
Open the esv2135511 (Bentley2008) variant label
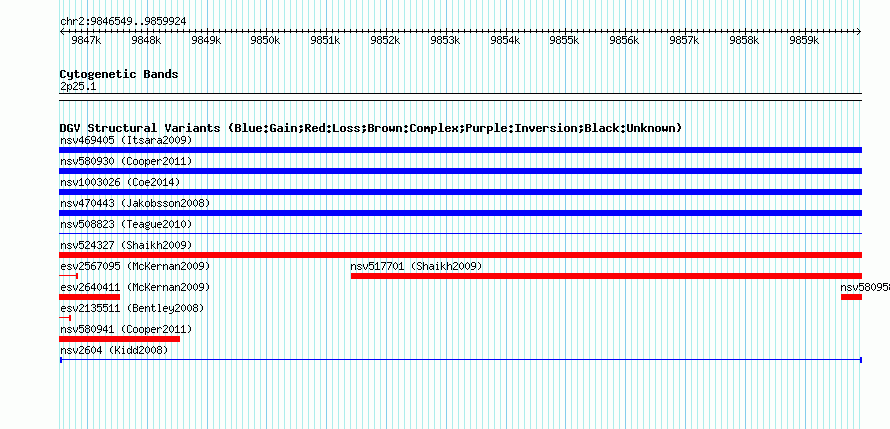click(x=132, y=309)
